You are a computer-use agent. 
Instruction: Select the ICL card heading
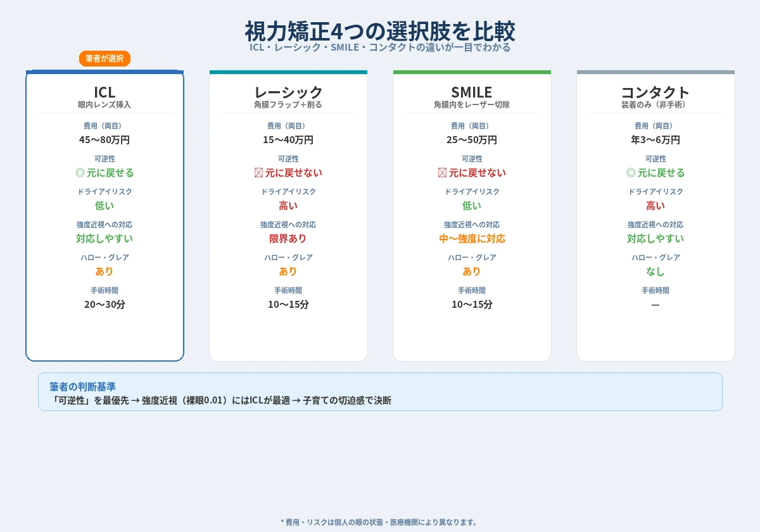click(104, 92)
